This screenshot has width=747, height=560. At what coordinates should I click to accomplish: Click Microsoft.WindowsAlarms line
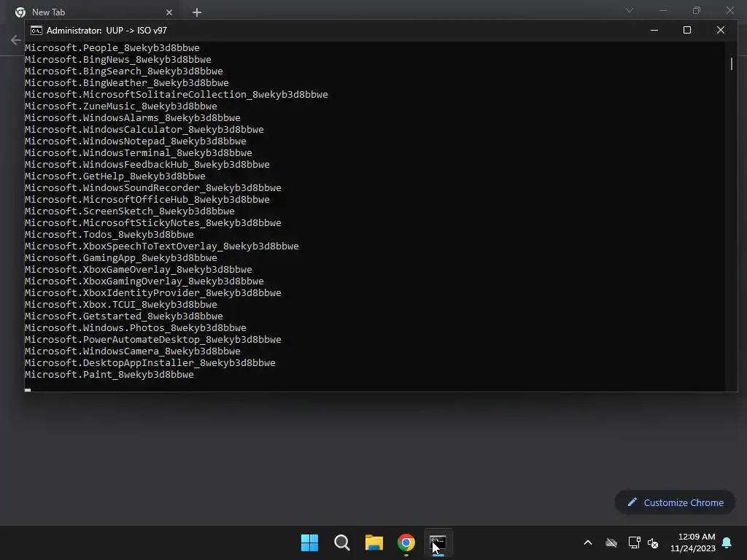pos(133,117)
